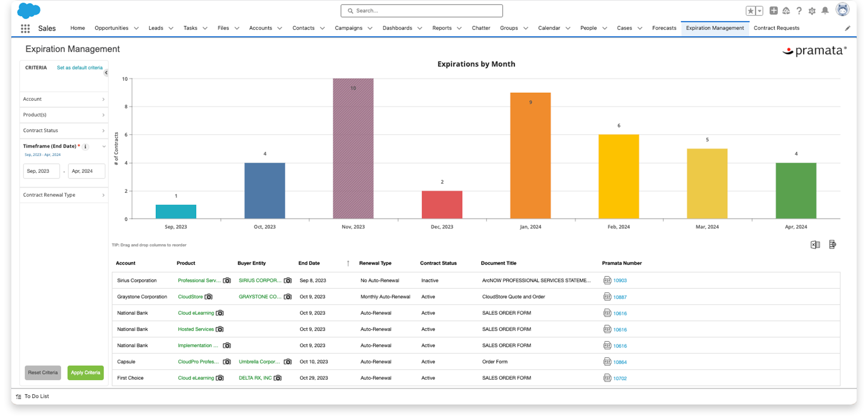The height and width of the screenshot is (418, 868).
Task: Open the favorites list dropdown arrow
Action: [759, 11]
